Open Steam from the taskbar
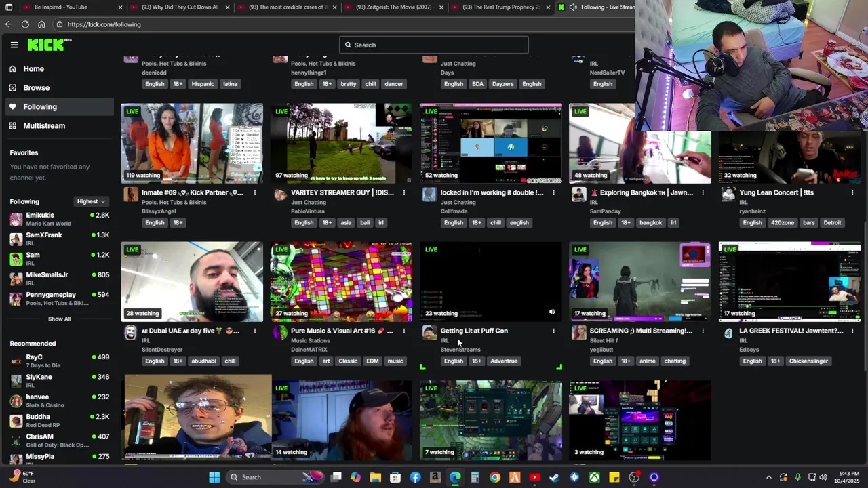This screenshot has height=488, width=868. point(555,477)
